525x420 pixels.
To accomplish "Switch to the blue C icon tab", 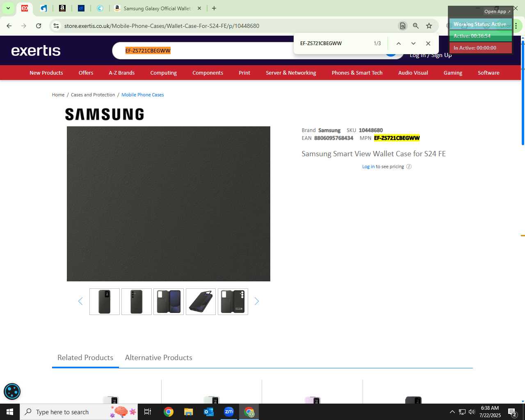I will click(x=100, y=8).
